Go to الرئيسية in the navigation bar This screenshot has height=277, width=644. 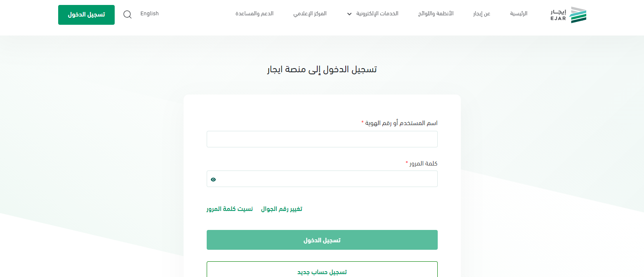pos(519,14)
